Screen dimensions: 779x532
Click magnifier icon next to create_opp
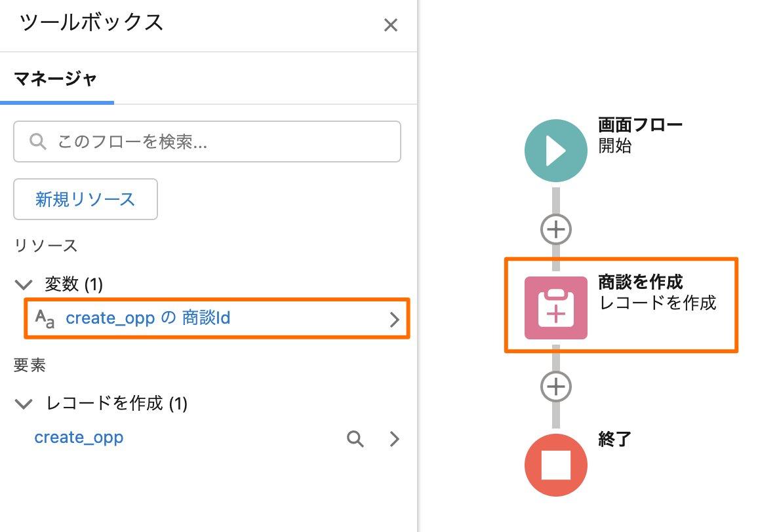click(x=355, y=439)
